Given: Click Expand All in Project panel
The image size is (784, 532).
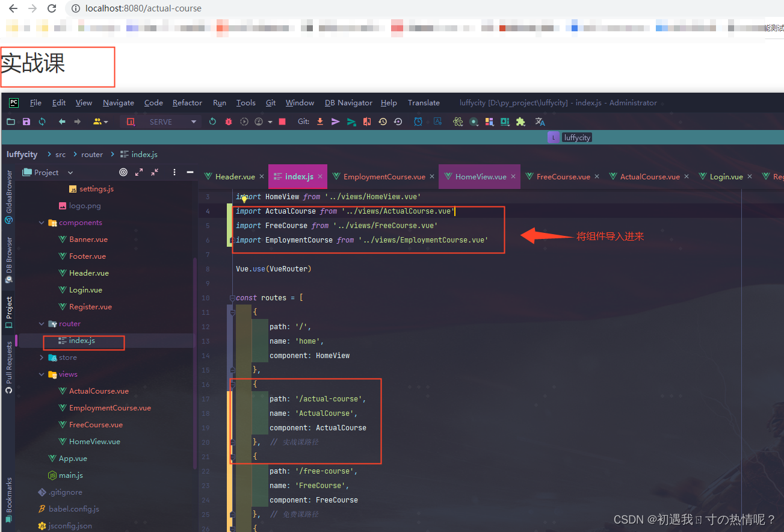Looking at the screenshot, I should pos(139,172).
